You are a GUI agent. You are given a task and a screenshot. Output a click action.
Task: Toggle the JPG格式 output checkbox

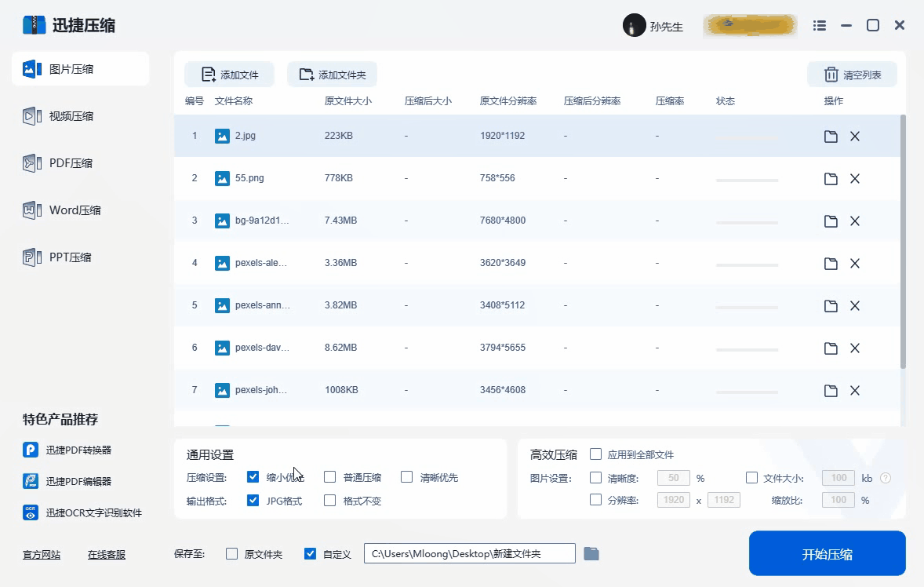[253, 501]
